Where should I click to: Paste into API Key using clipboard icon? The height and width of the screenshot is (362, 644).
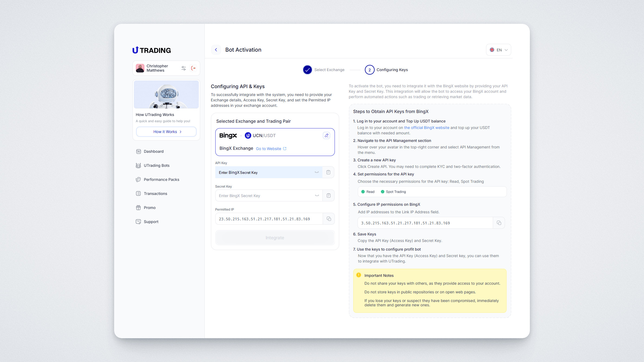point(328,172)
